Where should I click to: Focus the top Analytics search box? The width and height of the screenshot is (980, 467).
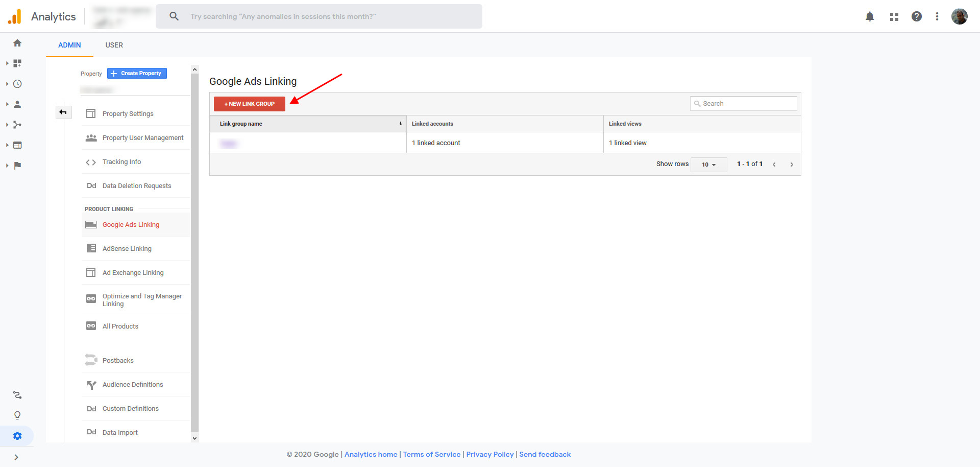[x=319, y=16]
